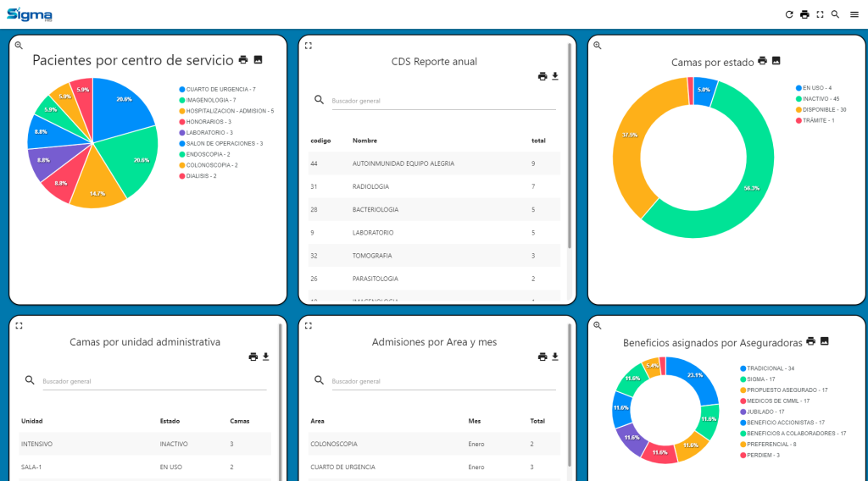This screenshot has width=868, height=481.
Task: Expand the CDS Reporte anual card
Action: [x=309, y=45]
